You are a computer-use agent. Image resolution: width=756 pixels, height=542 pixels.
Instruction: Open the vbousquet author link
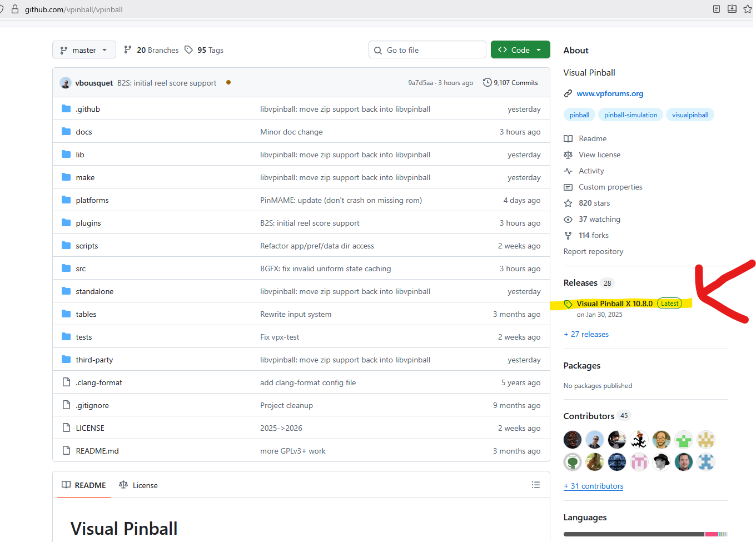94,83
